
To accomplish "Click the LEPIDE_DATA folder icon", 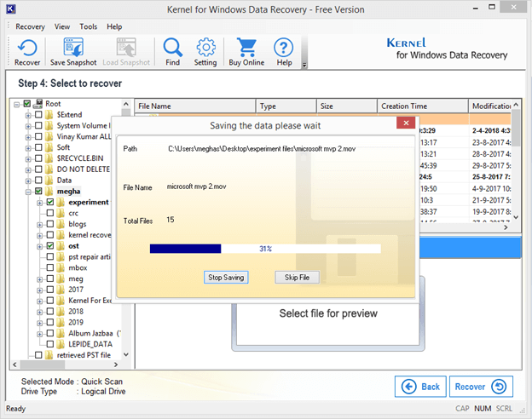I will pos(61,344).
